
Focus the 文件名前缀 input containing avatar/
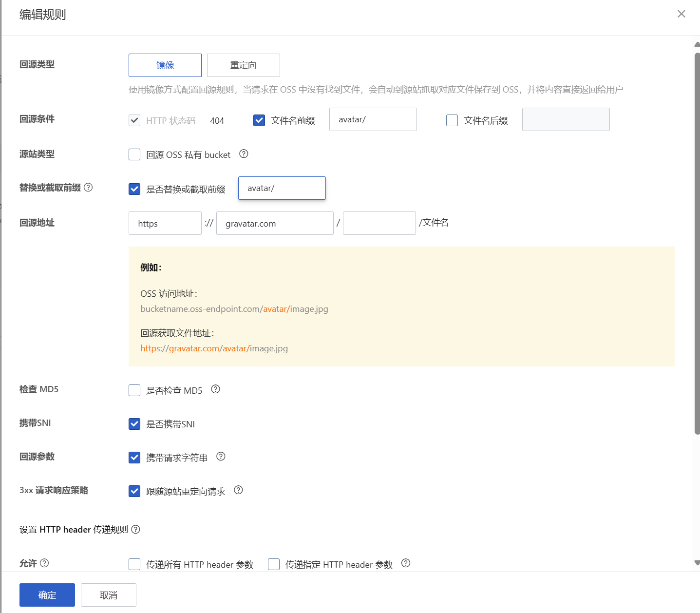[373, 119]
